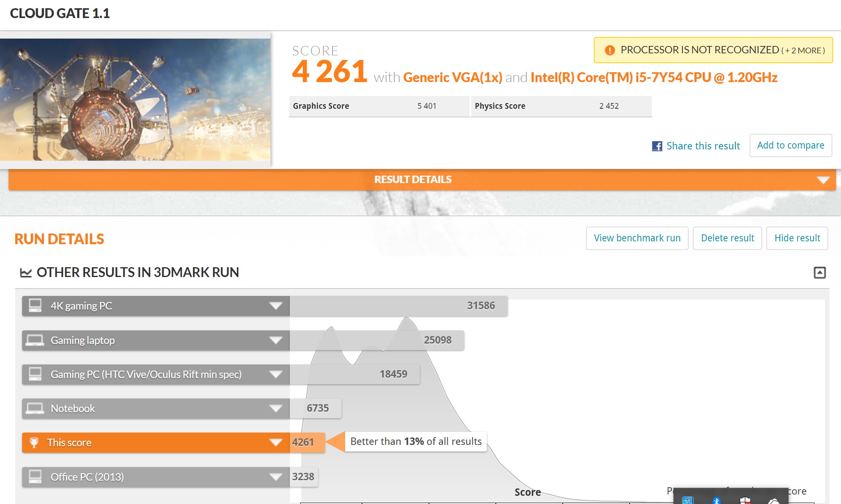Click the desktop icon on Gaming PC HTC Vive row
Viewport: 841px width, 504px height.
coord(35,374)
